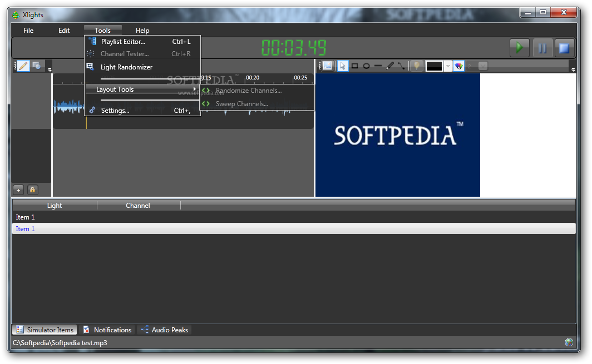Image resolution: width=592 pixels, height=364 pixels.
Task: Open the Help menu
Action: (142, 30)
